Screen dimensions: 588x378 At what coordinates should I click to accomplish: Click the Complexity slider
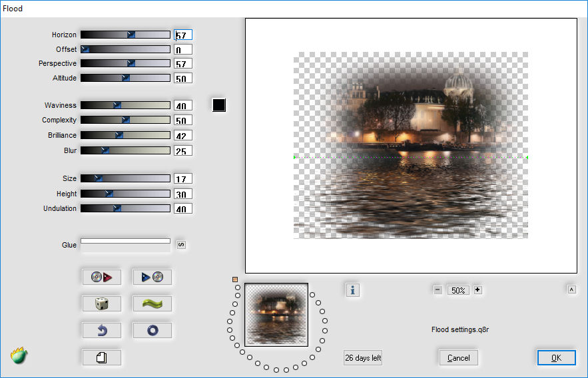126,120
